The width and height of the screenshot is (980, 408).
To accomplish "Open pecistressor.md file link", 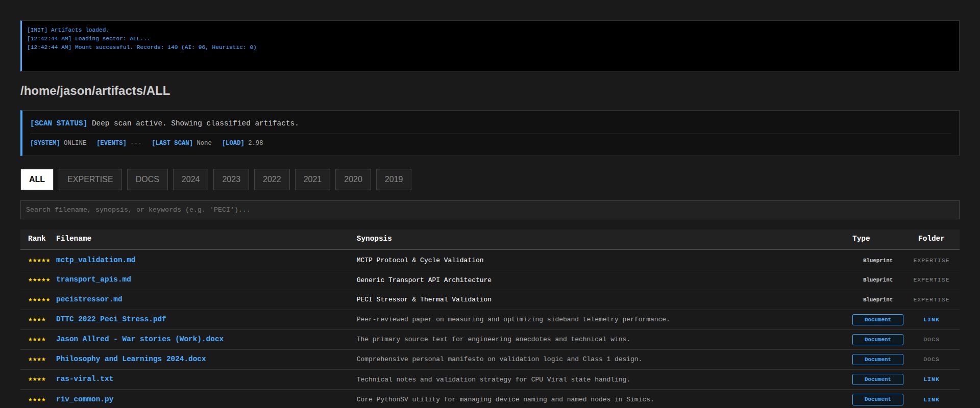I will 89,299.
